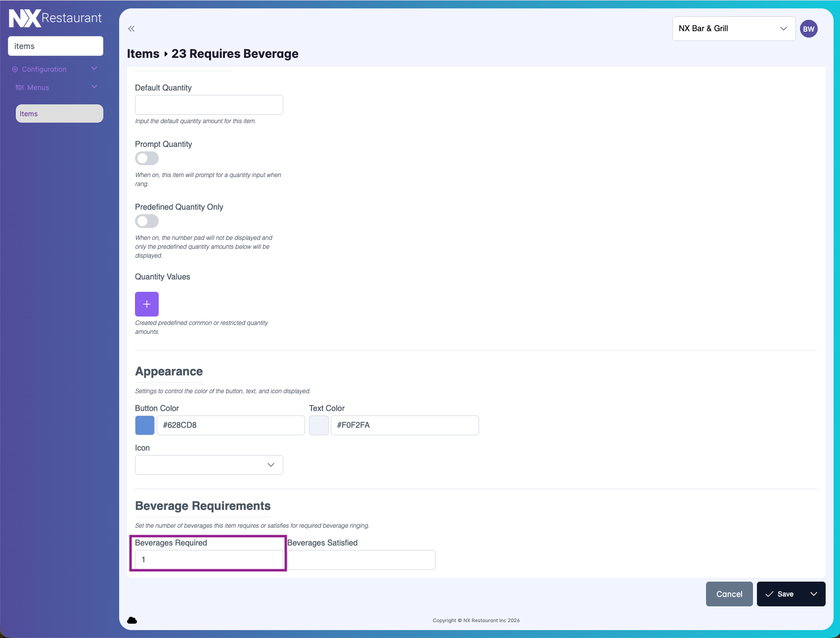840x638 pixels.
Task: Select Items in the sidebar
Action: (59, 114)
